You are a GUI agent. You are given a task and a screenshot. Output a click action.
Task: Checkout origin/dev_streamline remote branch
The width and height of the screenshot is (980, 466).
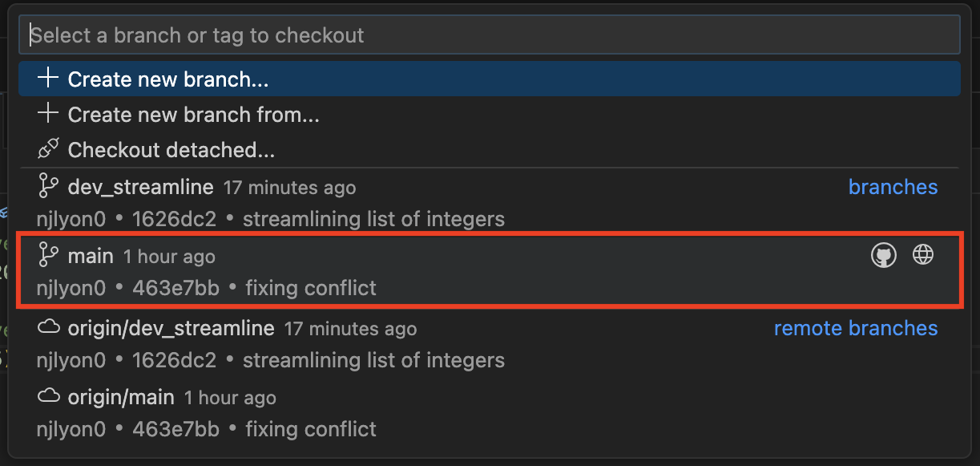(172, 327)
